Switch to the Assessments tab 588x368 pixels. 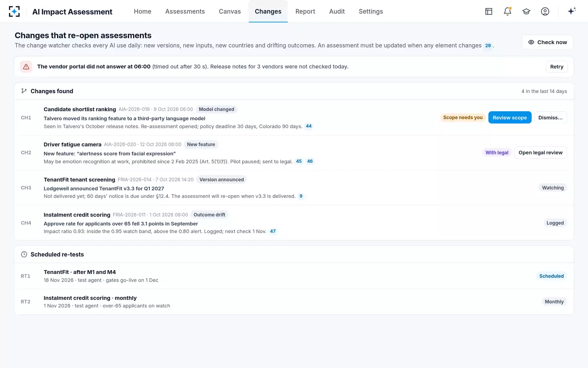tap(185, 11)
